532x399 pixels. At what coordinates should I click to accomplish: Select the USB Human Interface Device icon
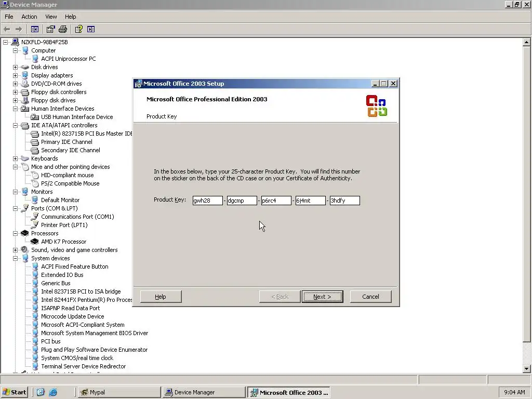coord(35,117)
